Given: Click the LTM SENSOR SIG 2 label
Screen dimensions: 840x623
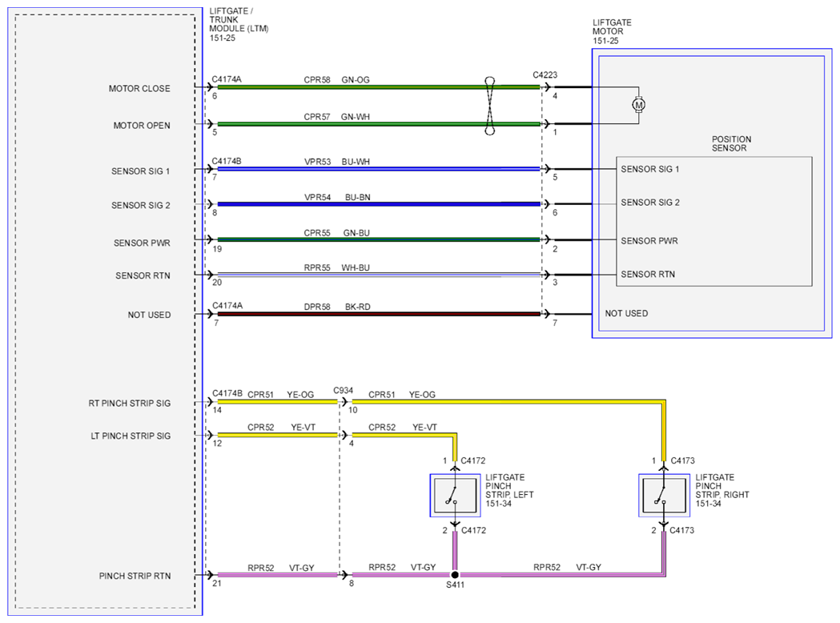Looking at the screenshot, I should point(140,205).
